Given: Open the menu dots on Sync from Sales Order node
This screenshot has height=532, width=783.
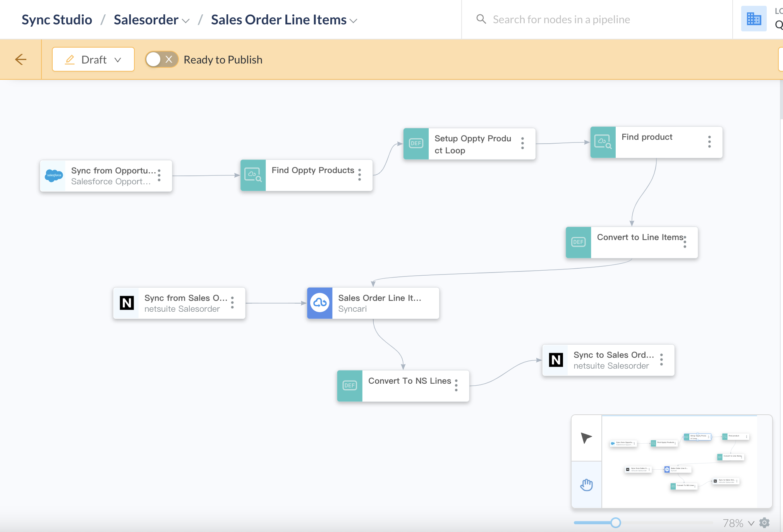Looking at the screenshot, I should (x=232, y=303).
